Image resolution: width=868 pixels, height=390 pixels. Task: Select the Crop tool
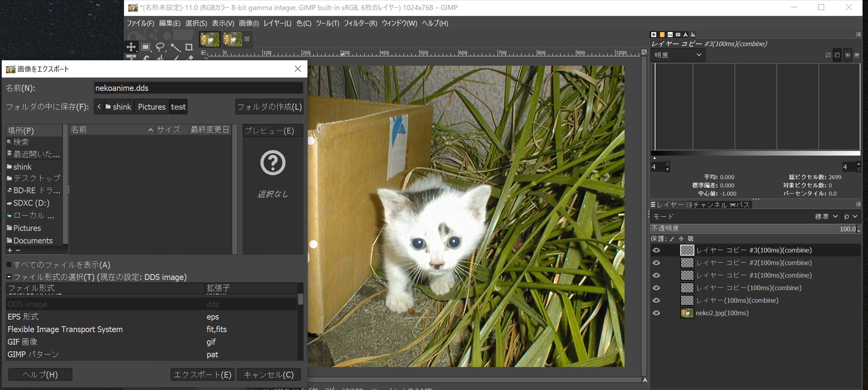tap(189, 47)
